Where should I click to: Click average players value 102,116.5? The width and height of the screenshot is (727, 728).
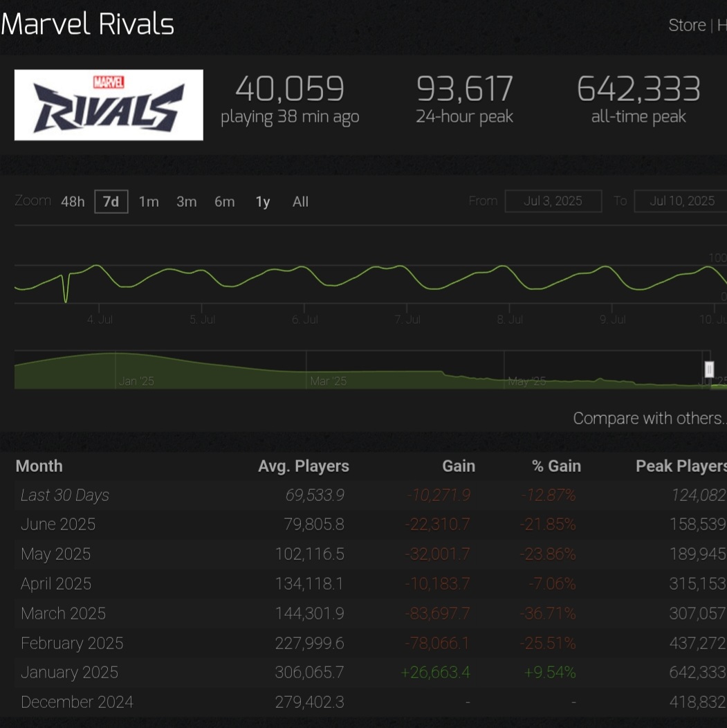309,554
